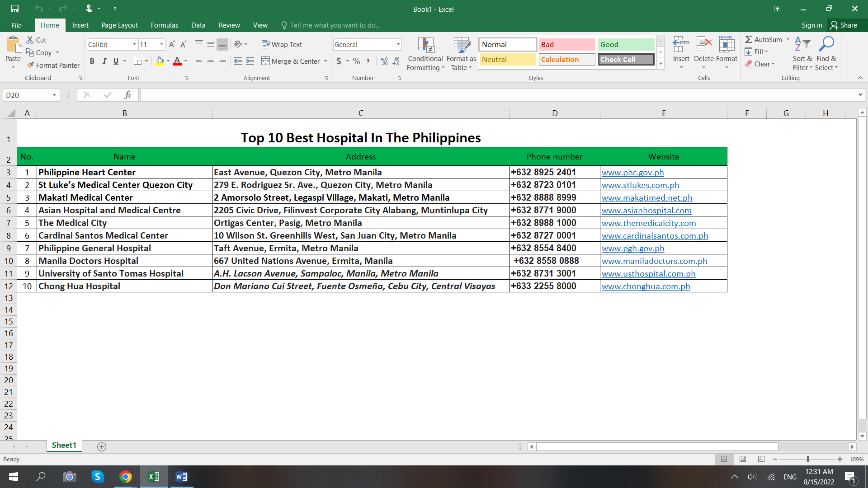This screenshot has height=488, width=868.
Task: Switch to the Page Layout tab
Action: pos(119,25)
